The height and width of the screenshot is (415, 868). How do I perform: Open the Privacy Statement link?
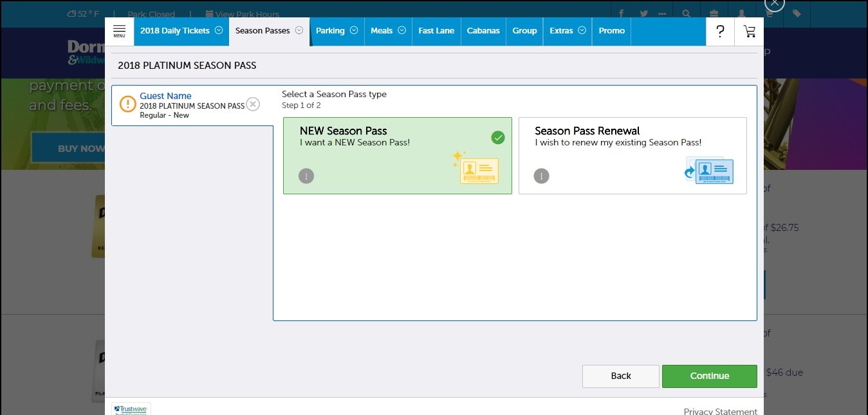[x=720, y=411]
